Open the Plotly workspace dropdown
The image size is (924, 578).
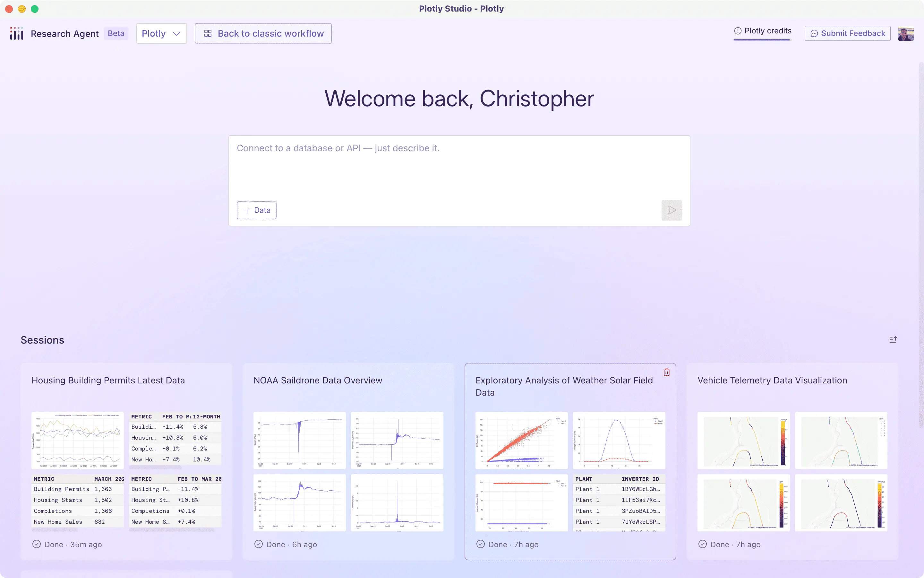click(x=161, y=34)
